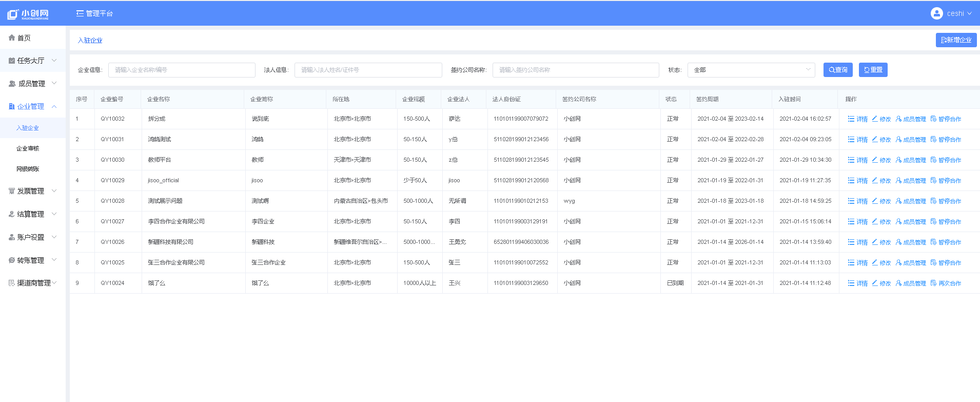Click the 查询 search button

point(837,70)
